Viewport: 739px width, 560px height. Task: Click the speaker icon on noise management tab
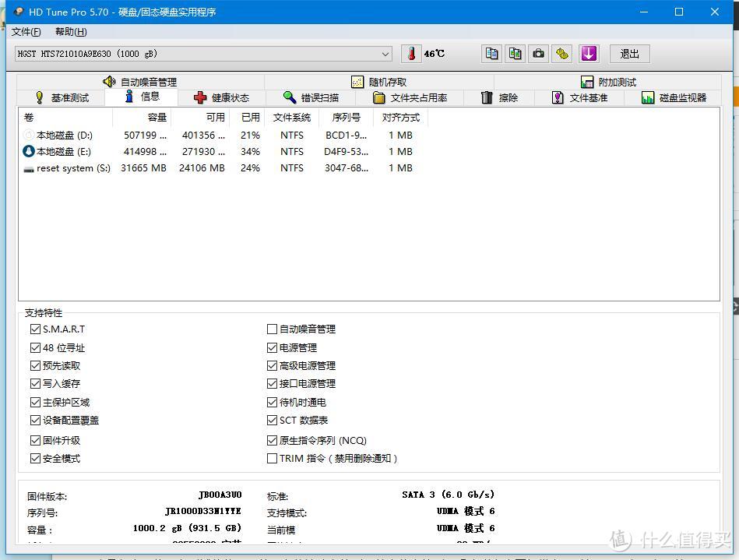109,82
